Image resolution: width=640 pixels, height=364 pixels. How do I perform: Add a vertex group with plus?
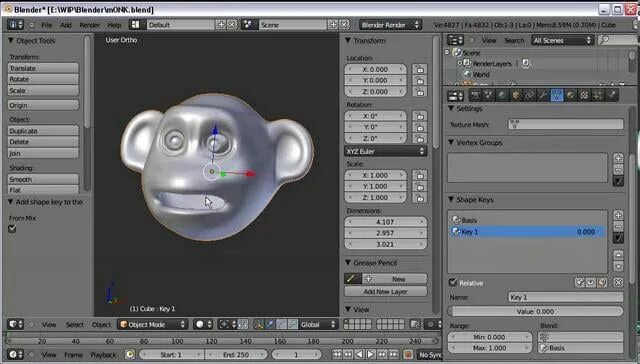618,158
